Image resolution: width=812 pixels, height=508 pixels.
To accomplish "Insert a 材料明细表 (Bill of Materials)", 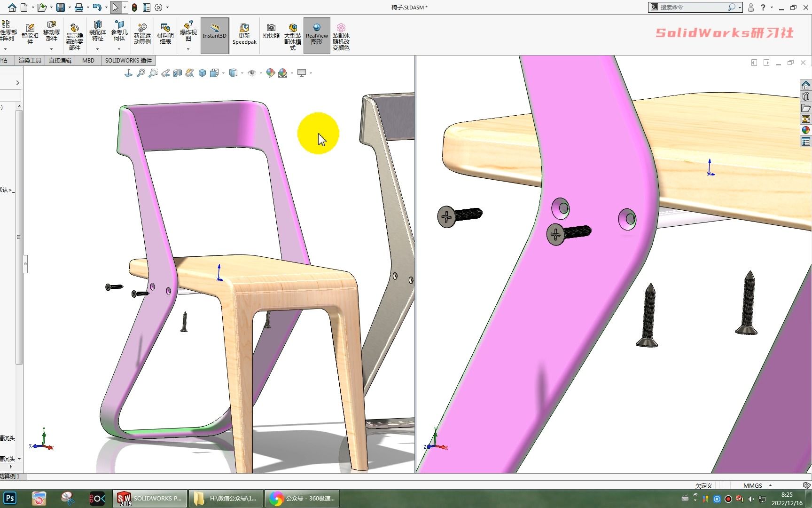I will [164, 33].
